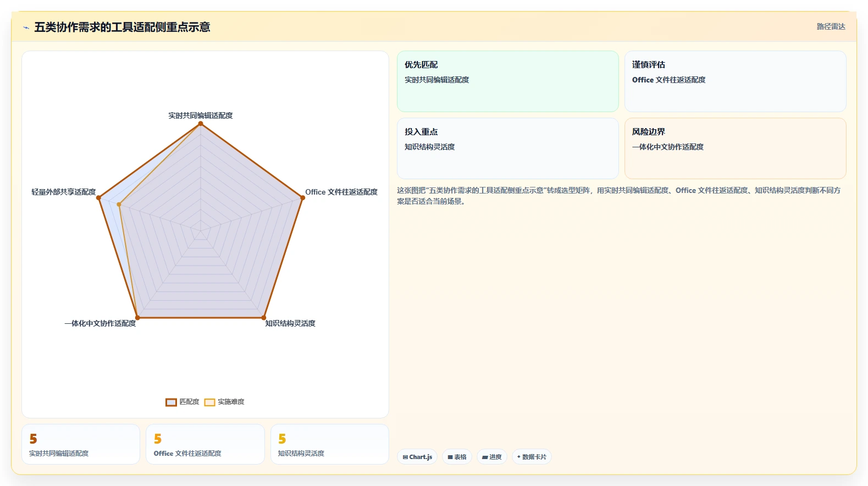Click the chart title 五类协作需求的工具适配侧重点示意
The image size is (868, 486).
pos(122,27)
